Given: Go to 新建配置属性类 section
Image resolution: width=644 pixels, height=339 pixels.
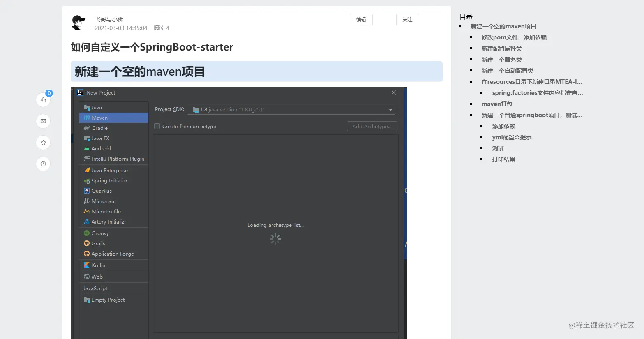Looking at the screenshot, I should pyautogui.click(x=502, y=48).
